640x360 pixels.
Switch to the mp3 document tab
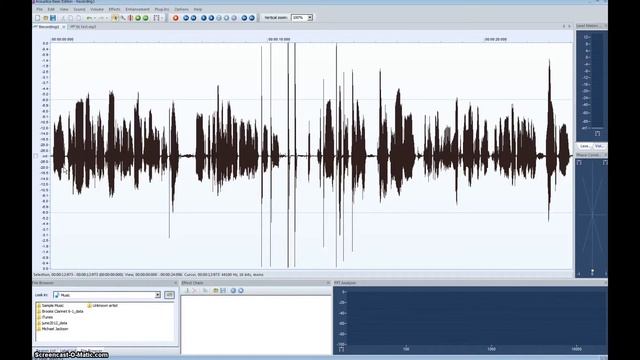83,27
